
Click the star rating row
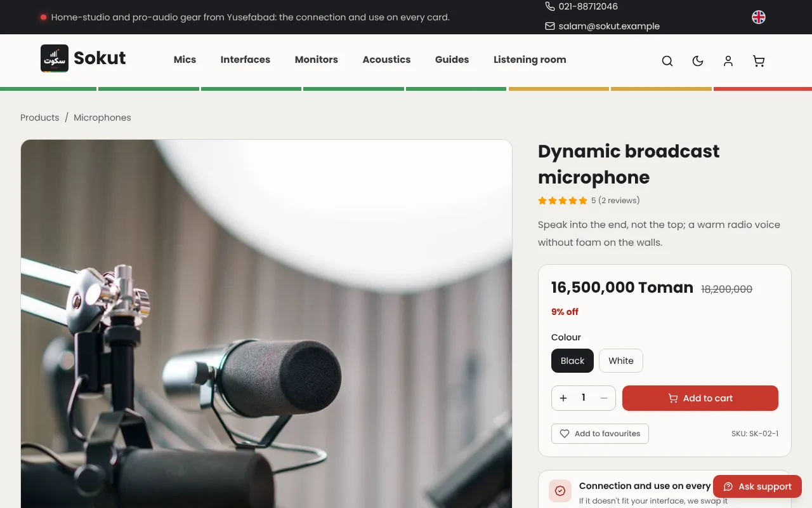pos(563,201)
